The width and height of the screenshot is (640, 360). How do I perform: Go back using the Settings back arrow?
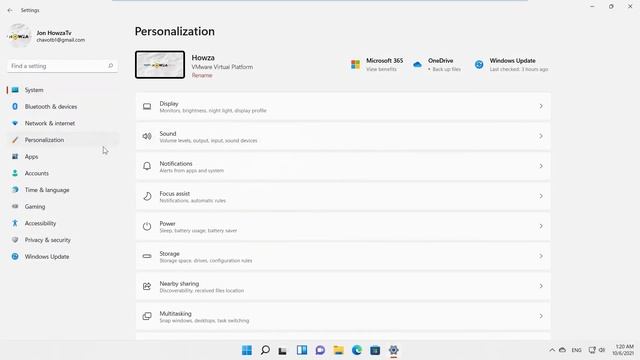coord(10,10)
